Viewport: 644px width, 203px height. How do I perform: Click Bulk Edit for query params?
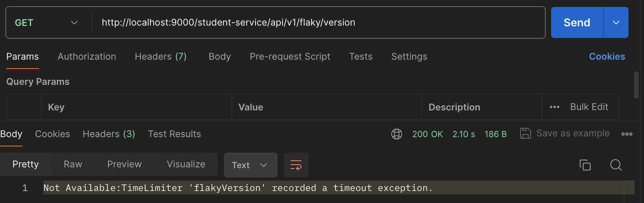click(589, 107)
